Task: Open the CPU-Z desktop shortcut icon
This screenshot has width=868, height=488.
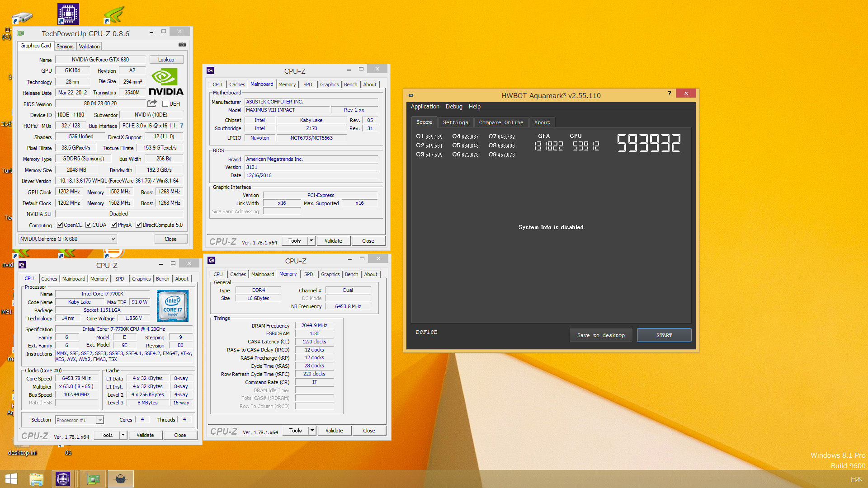Action: coord(68,14)
